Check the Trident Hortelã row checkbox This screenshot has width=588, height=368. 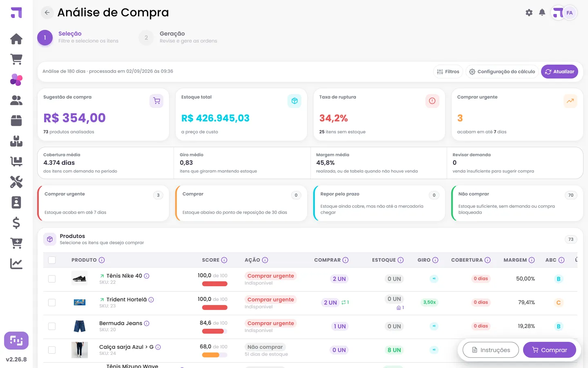point(52,303)
